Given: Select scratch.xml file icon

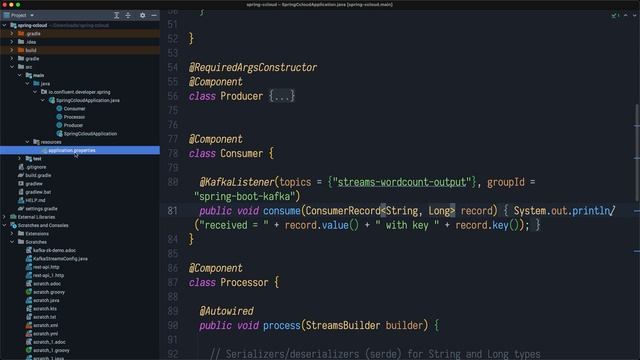Looking at the screenshot, I should (29, 325).
